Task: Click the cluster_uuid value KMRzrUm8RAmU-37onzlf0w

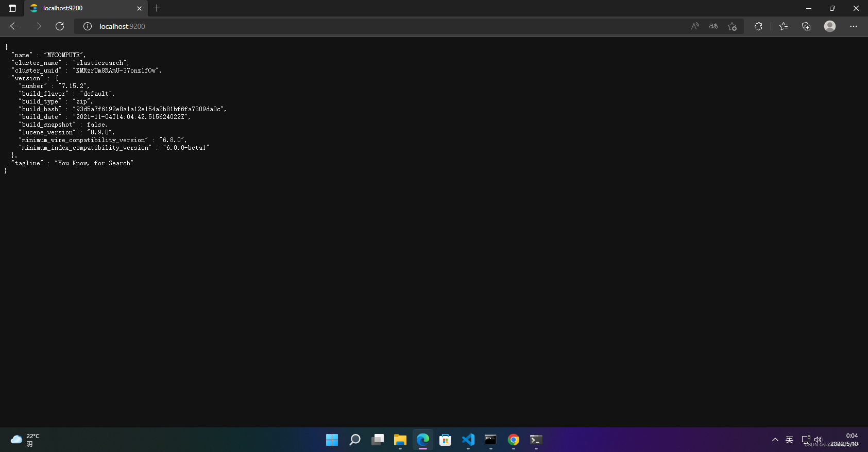Action: pos(117,71)
